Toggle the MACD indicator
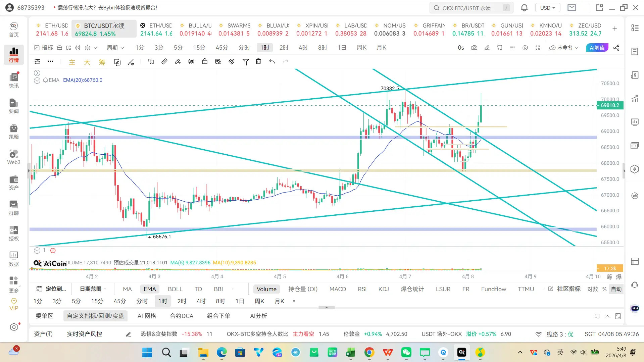644x362 pixels. tap(338, 289)
